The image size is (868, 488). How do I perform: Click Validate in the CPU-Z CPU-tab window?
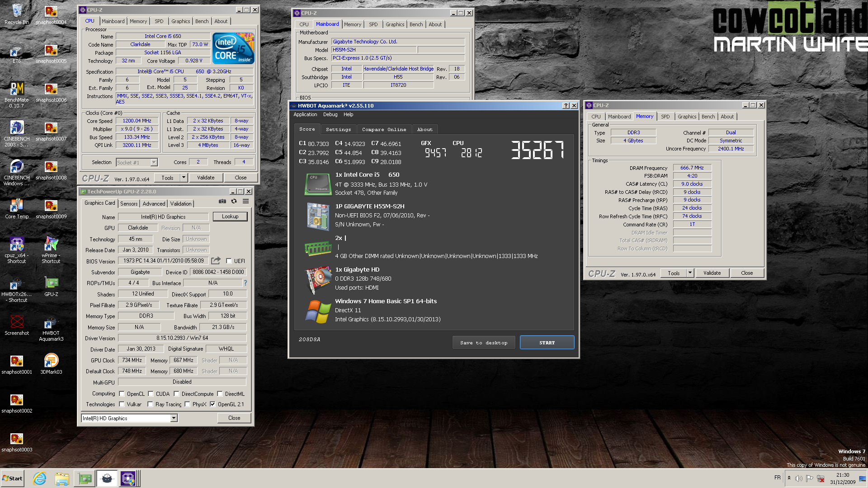point(206,178)
